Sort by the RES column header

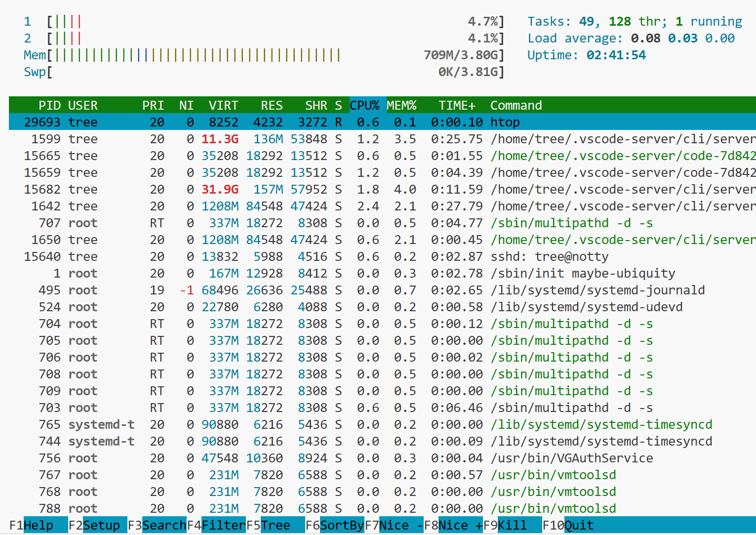272,105
